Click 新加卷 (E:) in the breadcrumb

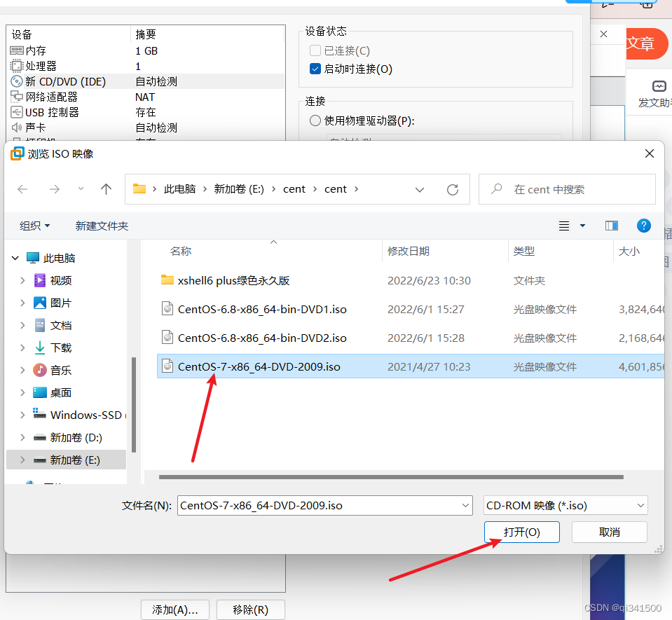(x=239, y=189)
